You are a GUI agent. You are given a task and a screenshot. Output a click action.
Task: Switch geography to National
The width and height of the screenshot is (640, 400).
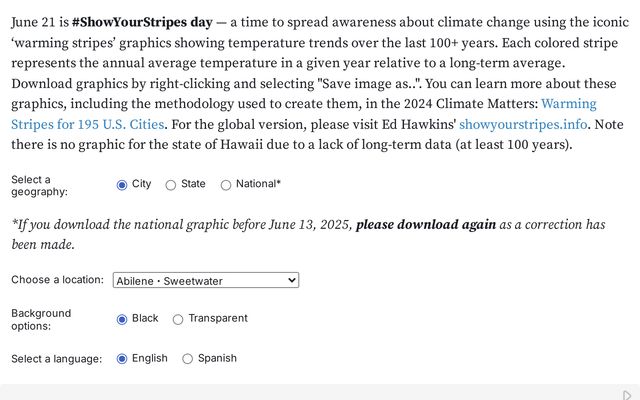226,185
